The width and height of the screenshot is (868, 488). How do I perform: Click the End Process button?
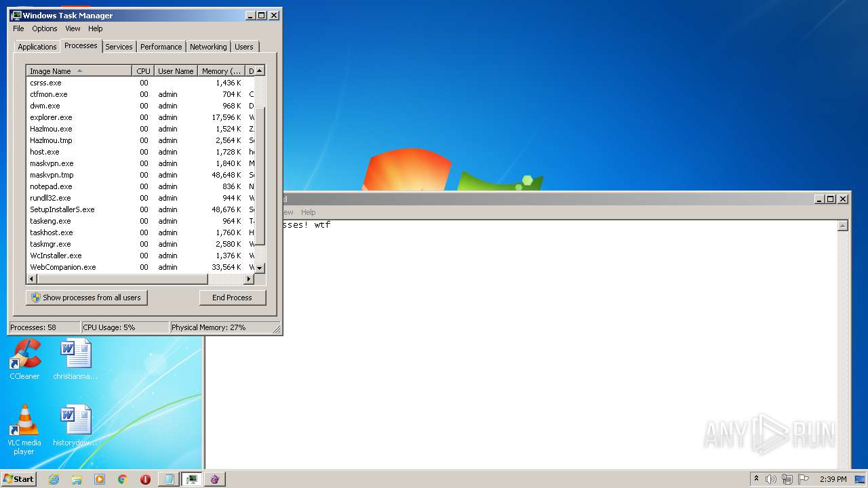[x=233, y=298]
